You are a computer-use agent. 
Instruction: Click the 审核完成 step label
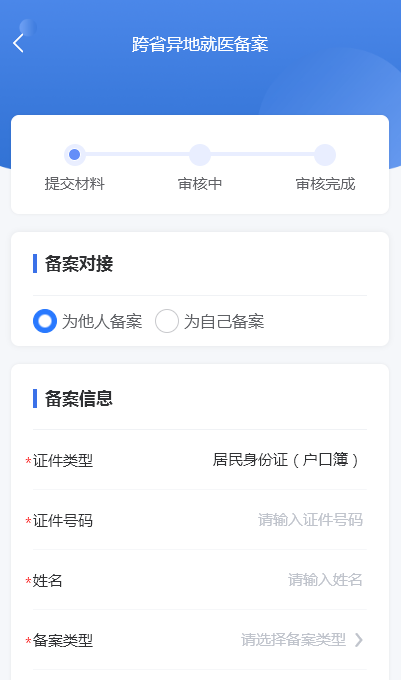325,184
